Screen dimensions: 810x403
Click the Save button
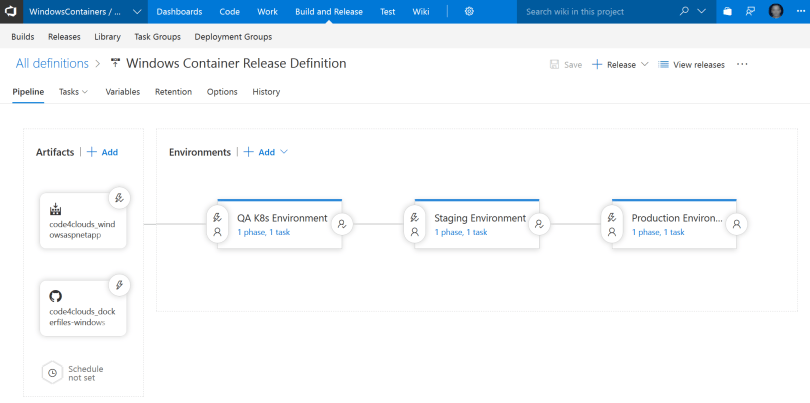[566, 65]
